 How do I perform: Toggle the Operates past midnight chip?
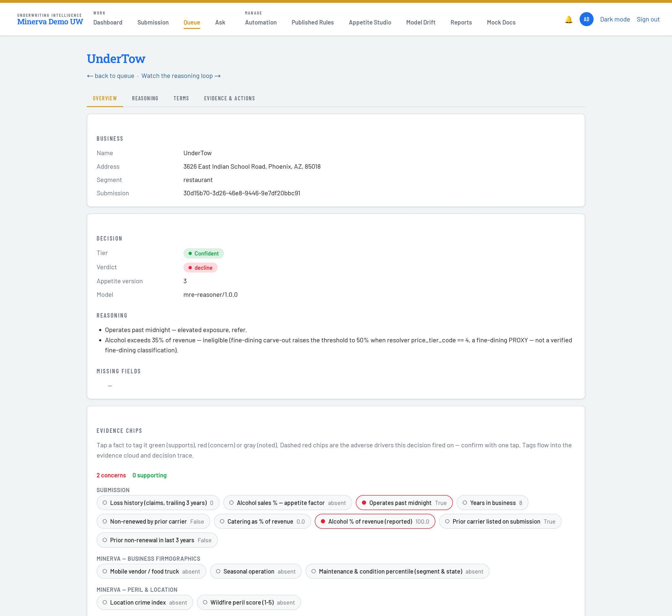(x=404, y=503)
